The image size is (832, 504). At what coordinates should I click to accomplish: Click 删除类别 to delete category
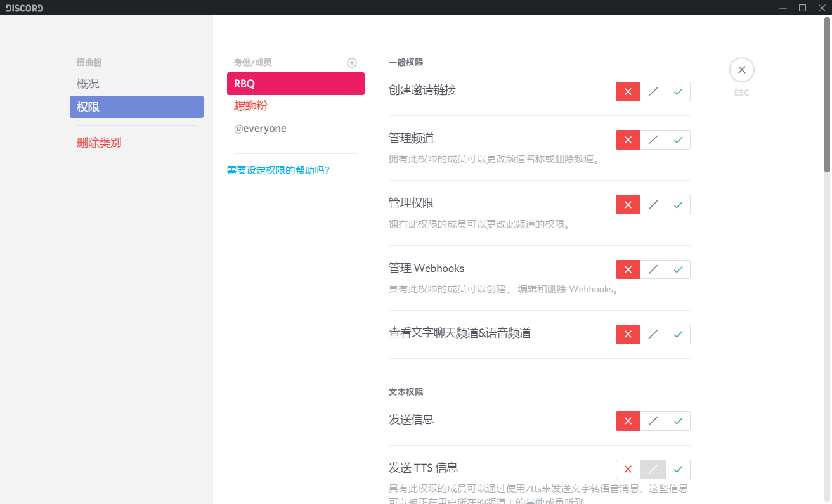click(136, 143)
